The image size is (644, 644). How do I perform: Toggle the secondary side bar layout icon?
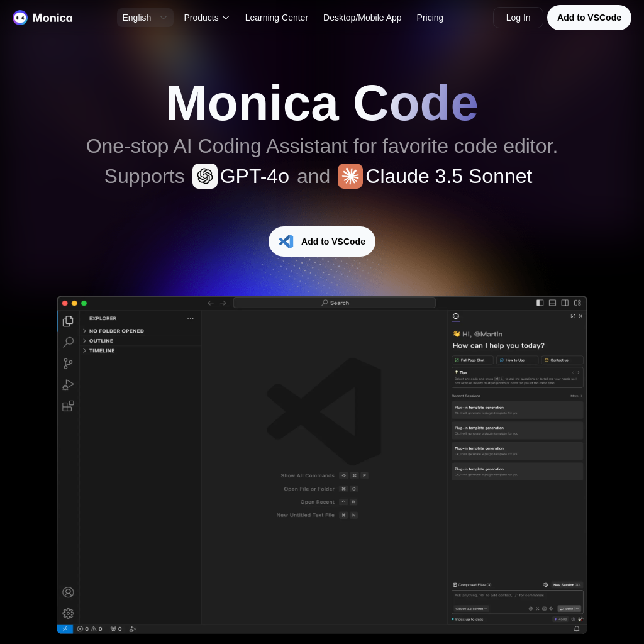pos(565,303)
